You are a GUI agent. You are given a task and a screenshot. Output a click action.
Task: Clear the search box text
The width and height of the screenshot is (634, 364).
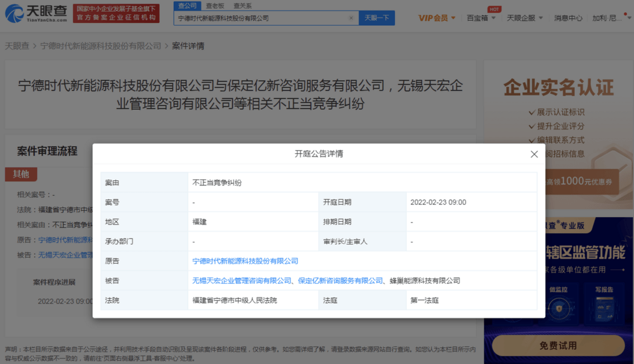coord(351,18)
